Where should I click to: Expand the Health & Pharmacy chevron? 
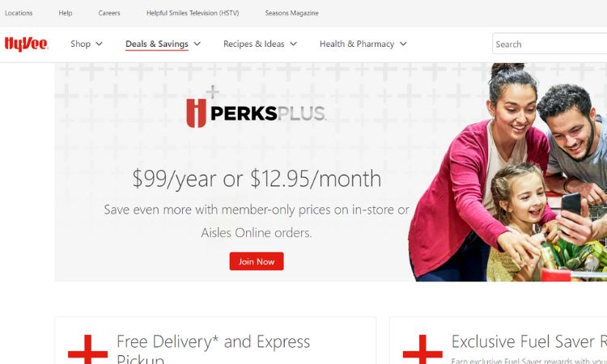[x=403, y=44]
